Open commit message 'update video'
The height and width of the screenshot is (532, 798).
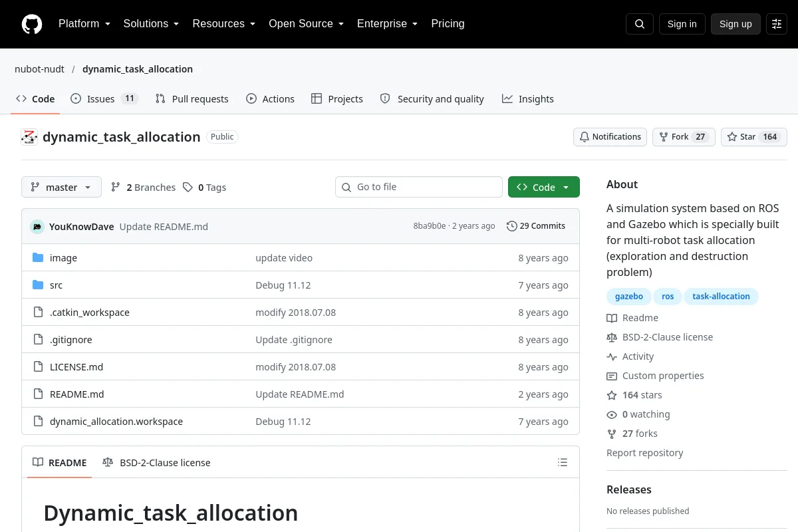point(284,257)
